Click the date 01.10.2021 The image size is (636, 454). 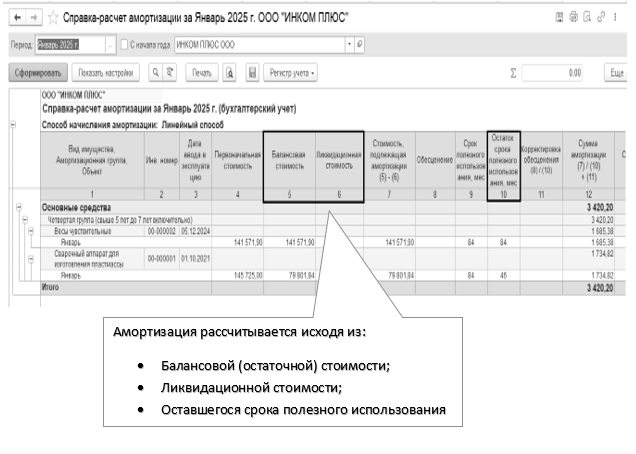point(196,259)
